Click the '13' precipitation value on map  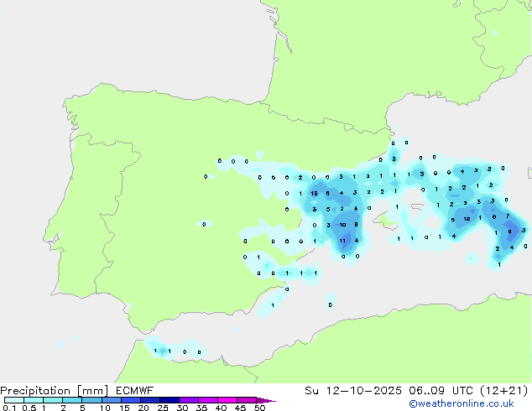click(x=314, y=193)
